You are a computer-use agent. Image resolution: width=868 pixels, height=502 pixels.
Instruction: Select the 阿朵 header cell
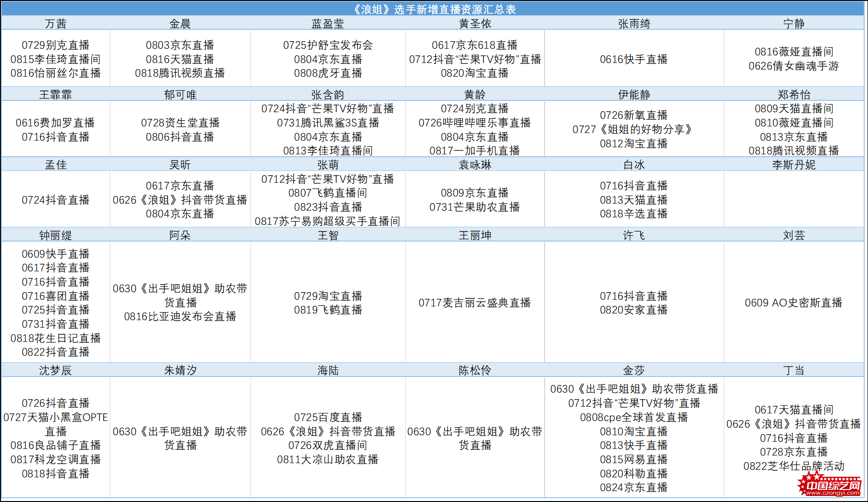(180, 235)
